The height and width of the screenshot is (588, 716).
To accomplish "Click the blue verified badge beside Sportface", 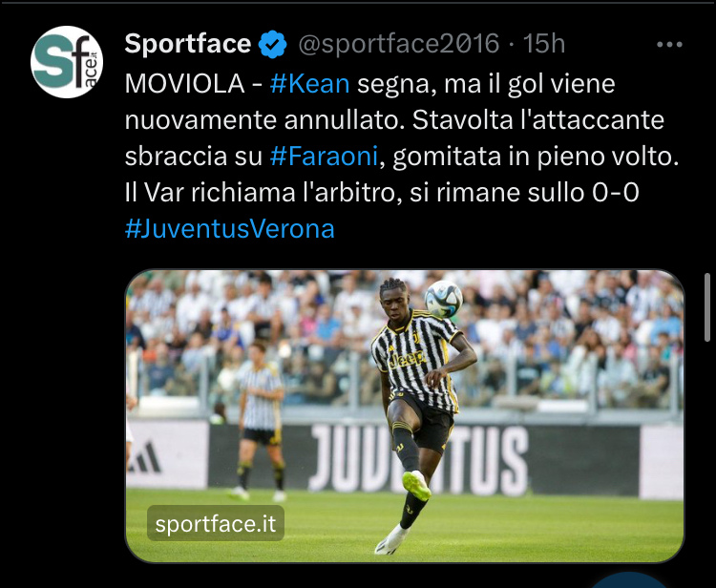I will tap(273, 44).
